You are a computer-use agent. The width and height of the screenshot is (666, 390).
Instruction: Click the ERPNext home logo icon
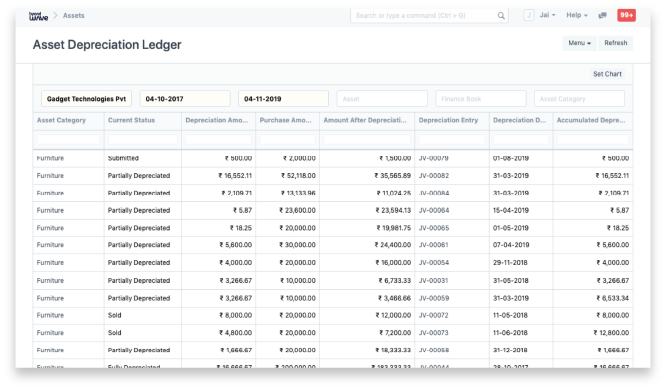(x=38, y=16)
